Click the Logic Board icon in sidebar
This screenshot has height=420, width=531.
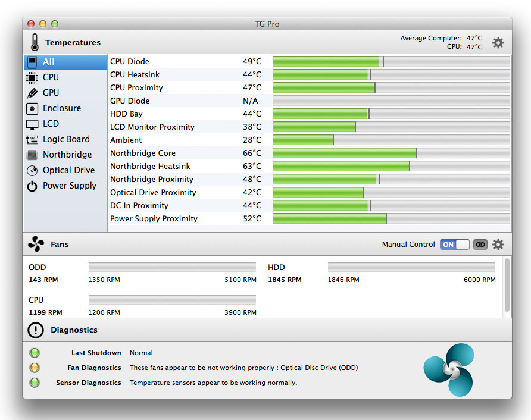tap(32, 139)
